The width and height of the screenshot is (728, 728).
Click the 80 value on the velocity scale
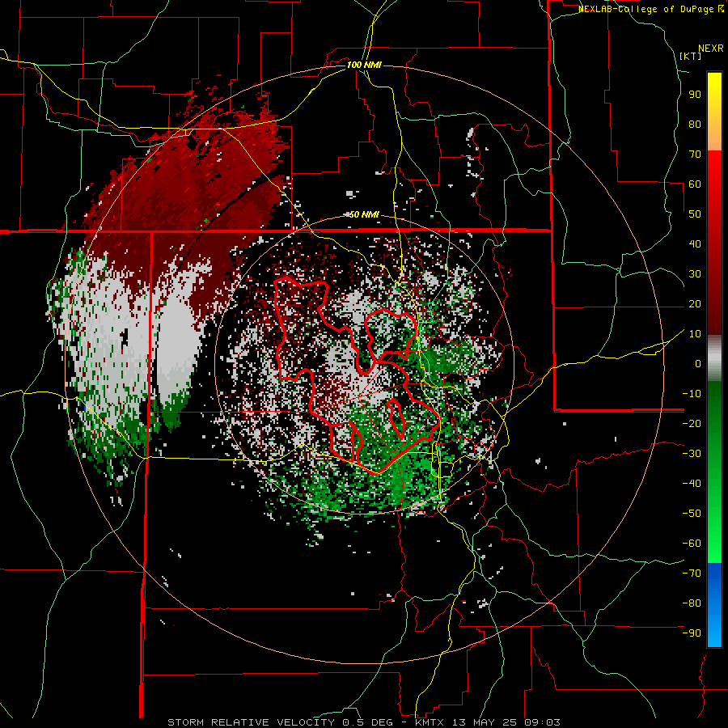coord(695,124)
